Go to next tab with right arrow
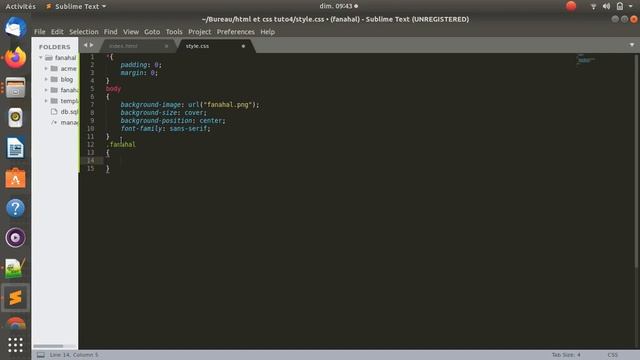 tap(91, 45)
